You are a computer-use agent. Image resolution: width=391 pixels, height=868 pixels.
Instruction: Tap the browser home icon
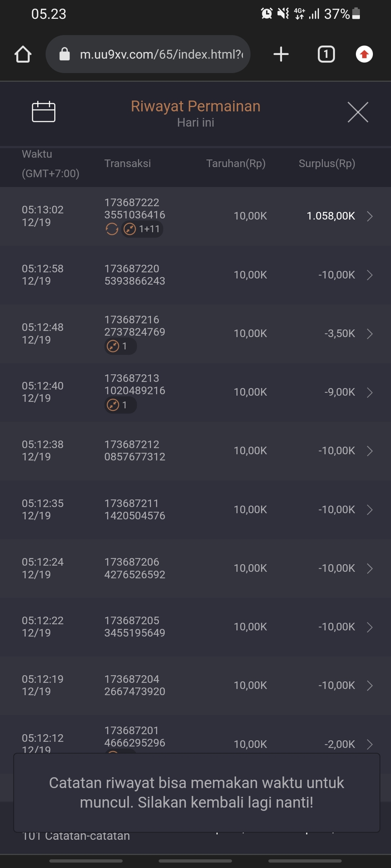tap(23, 54)
